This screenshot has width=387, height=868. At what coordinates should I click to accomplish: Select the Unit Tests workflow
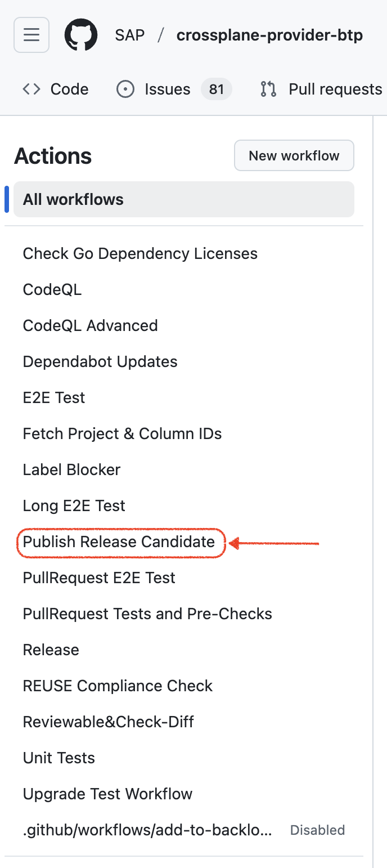pos(58,758)
